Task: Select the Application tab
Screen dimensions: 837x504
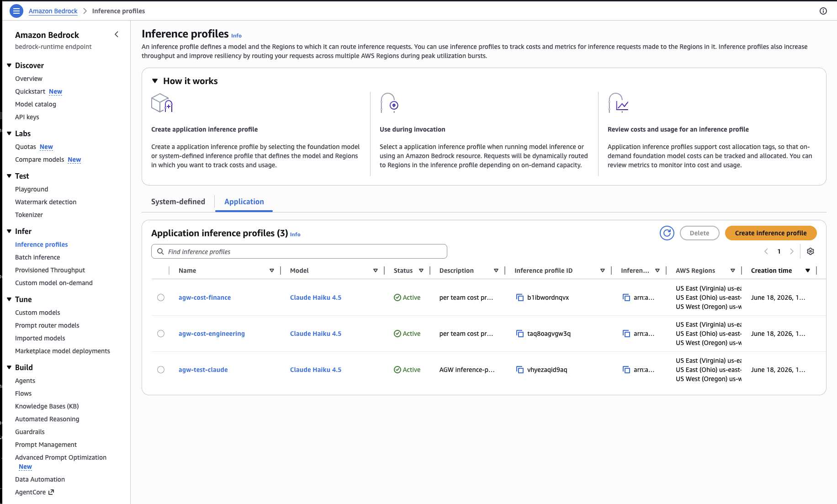Action: (244, 202)
